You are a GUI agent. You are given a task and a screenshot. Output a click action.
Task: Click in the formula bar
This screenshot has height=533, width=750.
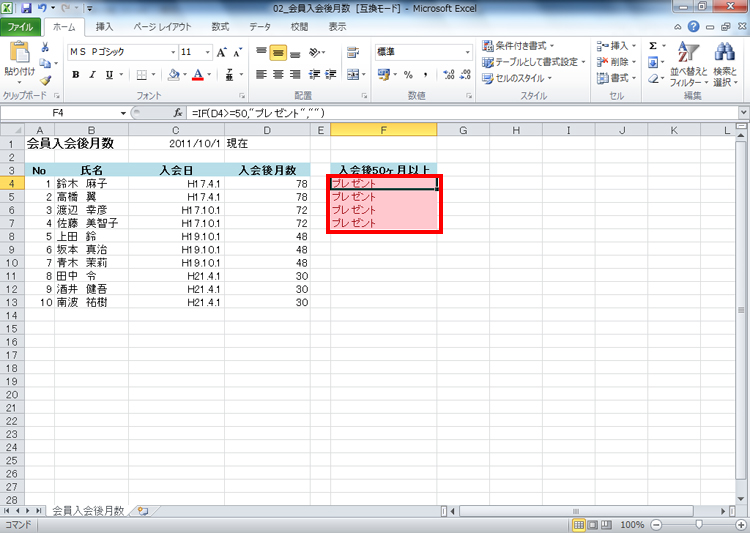click(x=462, y=113)
